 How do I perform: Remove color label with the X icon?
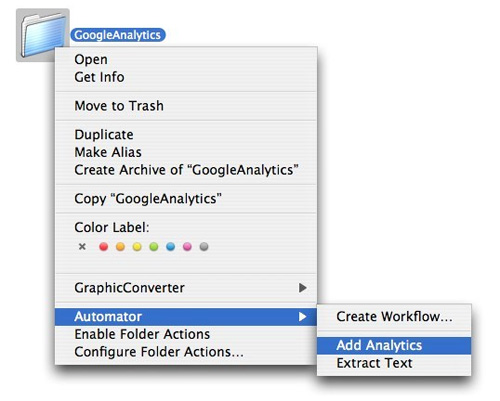point(82,247)
